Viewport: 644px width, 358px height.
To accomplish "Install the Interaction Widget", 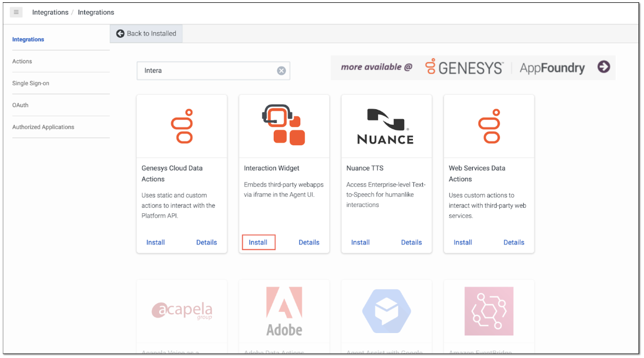I will [258, 242].
